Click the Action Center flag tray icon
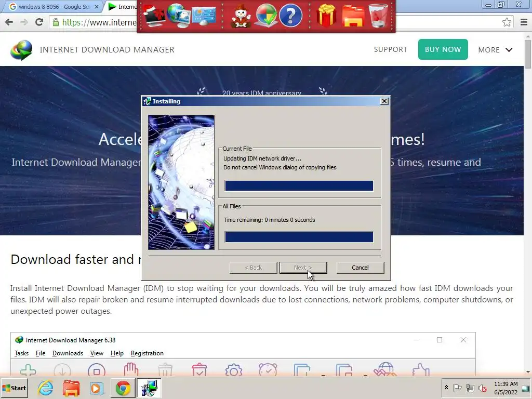Viewport: 532px width, 399px height. (x=457, y=388)
